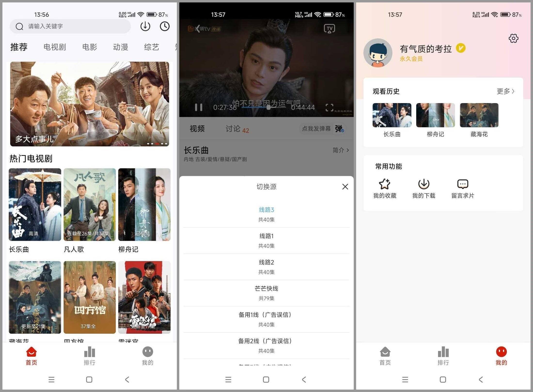Switch to 讨论 discussion tab

point(231,128)
